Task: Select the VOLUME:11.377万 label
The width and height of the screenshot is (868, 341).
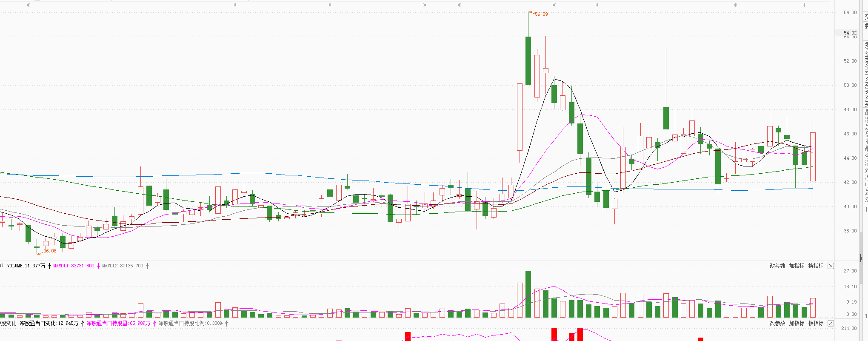Action: tap(26, 266)
